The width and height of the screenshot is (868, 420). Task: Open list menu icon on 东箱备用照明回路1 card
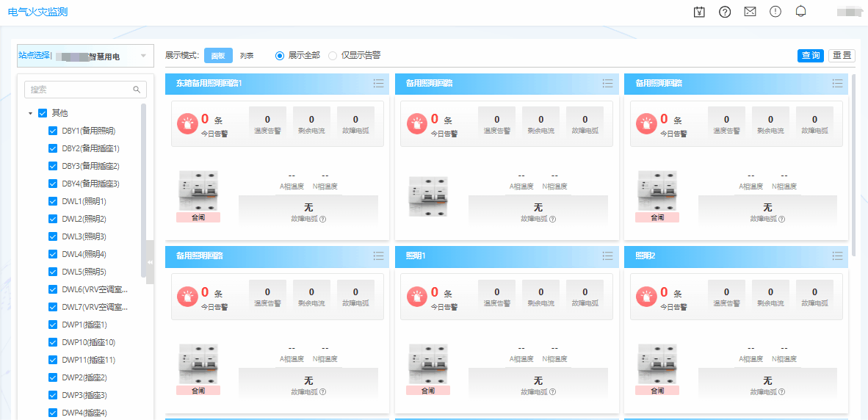(379, 84)
